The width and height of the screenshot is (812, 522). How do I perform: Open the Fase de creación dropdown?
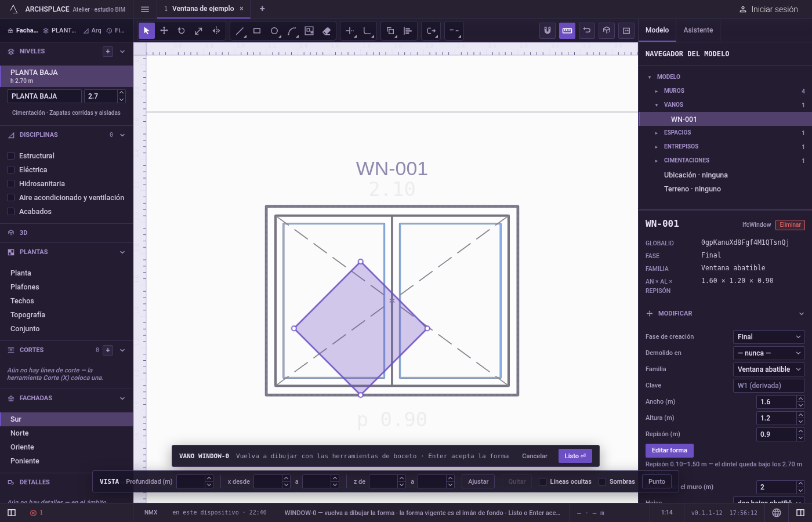point(769,337)
